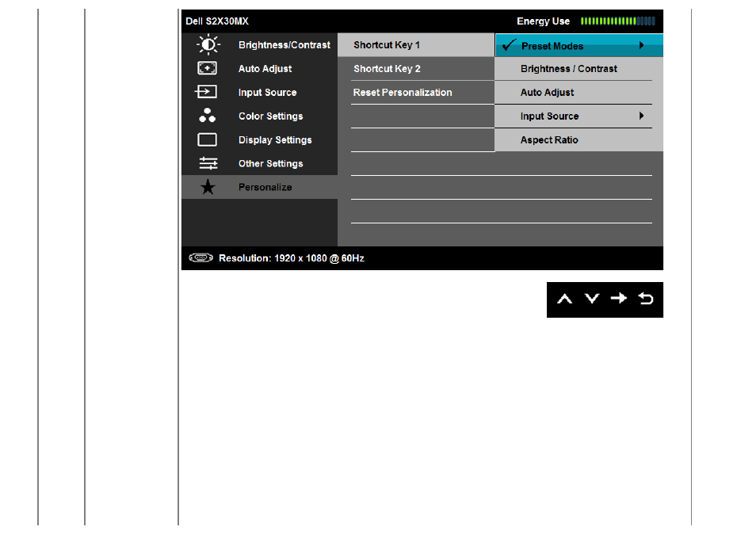
Task: Click the back return arrow button
Action: click(x=646, y=299)
